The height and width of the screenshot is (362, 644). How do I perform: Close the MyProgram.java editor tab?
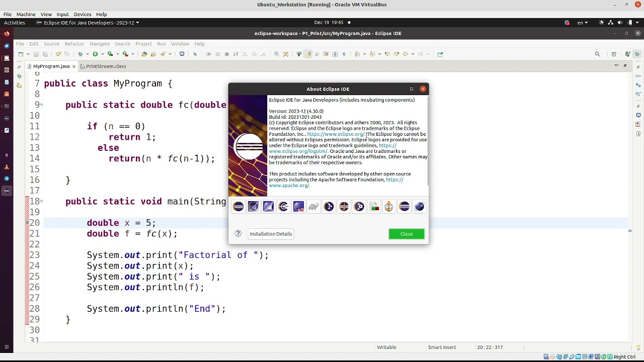pos(73,66)
